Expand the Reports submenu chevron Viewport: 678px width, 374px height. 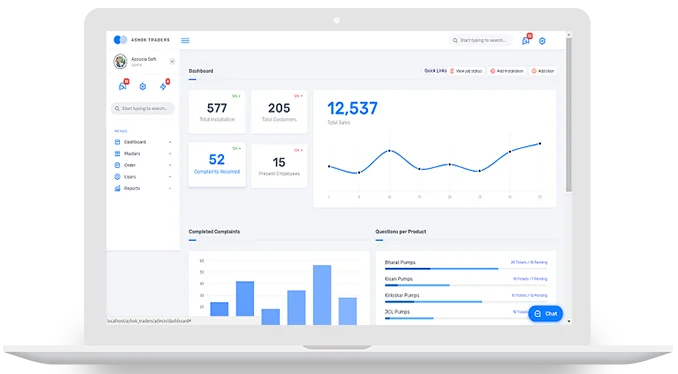170,189
